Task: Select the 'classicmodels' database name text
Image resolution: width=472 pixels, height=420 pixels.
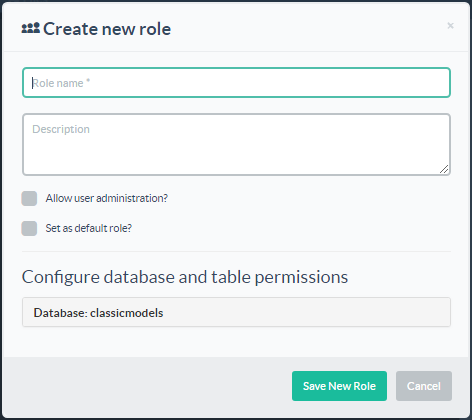Action: coord(127,313)
